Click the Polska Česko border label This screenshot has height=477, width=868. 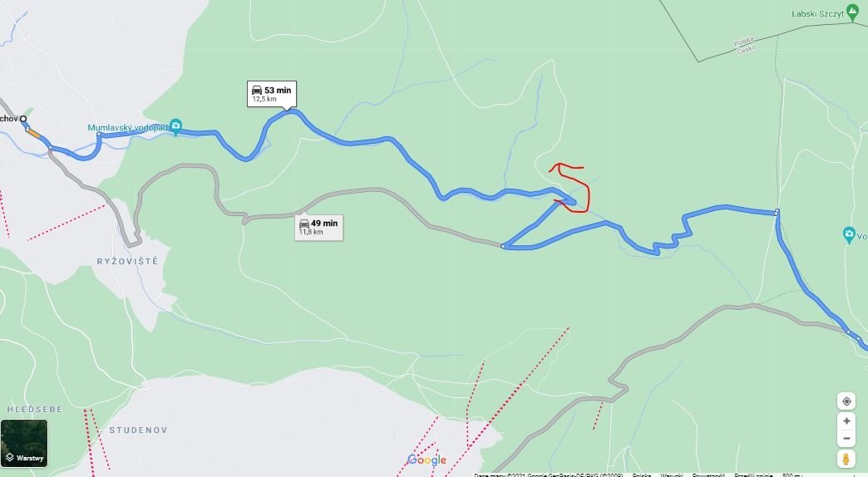tap(746, 46)
